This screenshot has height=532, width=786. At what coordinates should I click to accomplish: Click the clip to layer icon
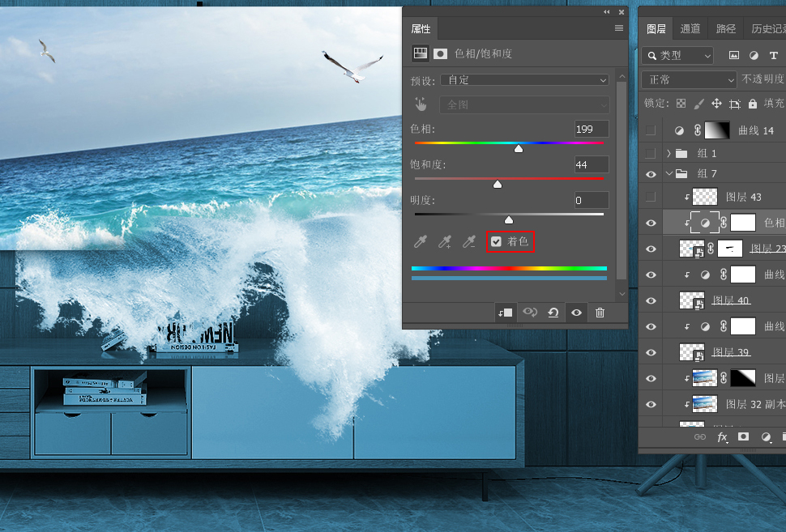[504, 313]
